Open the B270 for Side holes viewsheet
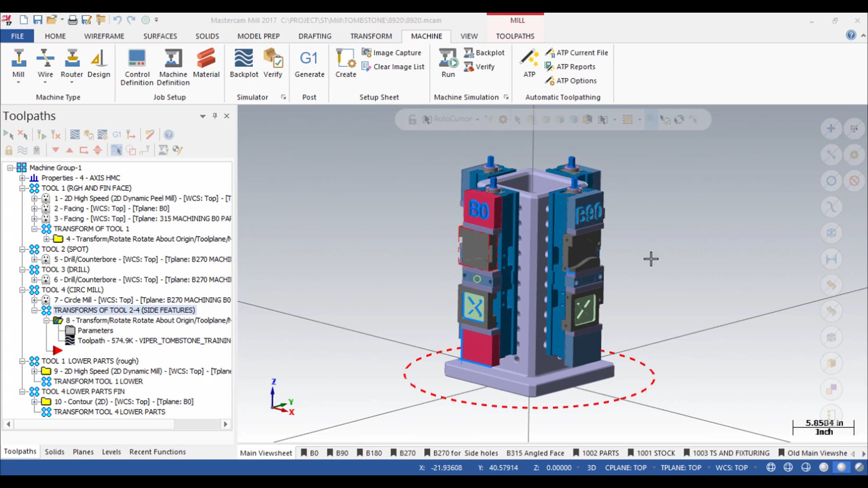Viewport: 868px width, 488px height. coord(461,453)
